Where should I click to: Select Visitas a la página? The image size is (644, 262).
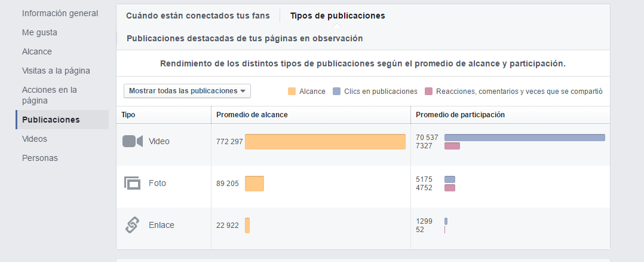(x=56, y=71)
